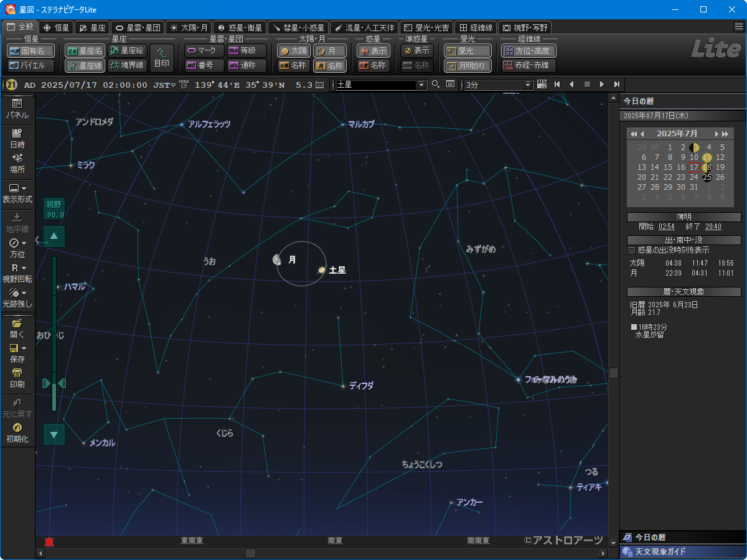Toggle 等級 nebula magnitude button
Image resolution: width=747 pixels, height=560 pixels.
click(247, 51)
